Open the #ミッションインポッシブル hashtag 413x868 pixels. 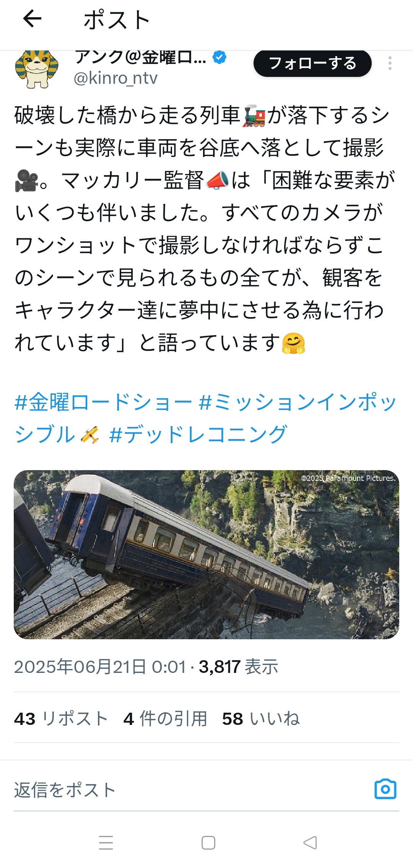206,418
